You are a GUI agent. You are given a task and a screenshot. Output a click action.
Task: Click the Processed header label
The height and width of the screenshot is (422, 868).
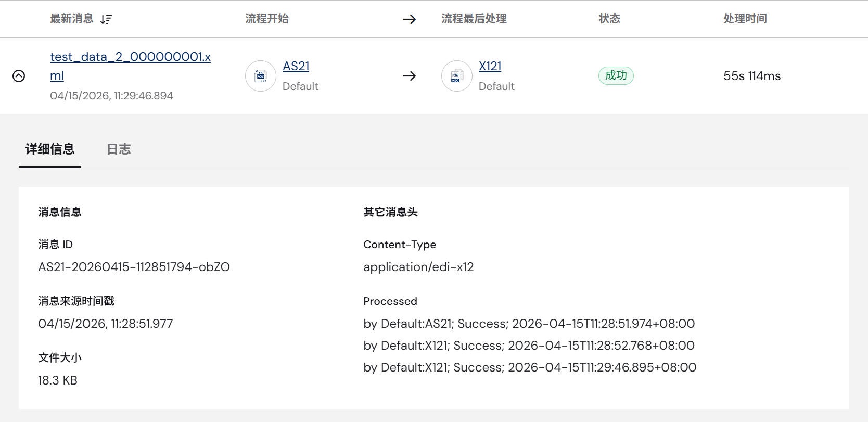(x=390, y=301)
